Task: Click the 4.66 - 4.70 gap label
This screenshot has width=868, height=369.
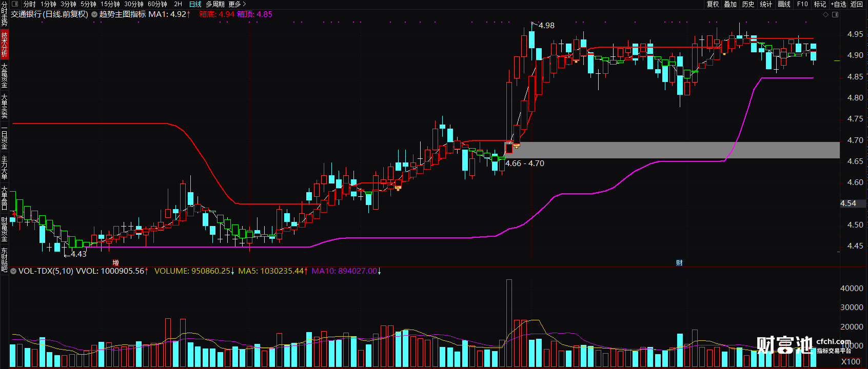Action: 525,163
